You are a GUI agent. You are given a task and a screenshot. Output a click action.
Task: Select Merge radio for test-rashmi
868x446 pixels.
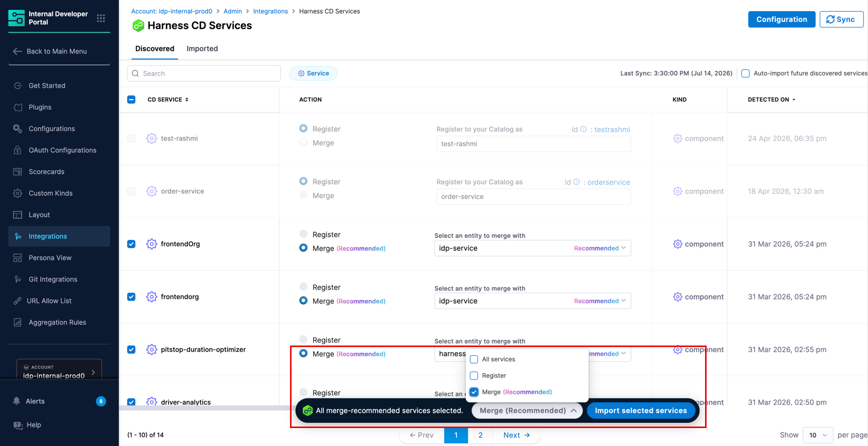(303, 143)
